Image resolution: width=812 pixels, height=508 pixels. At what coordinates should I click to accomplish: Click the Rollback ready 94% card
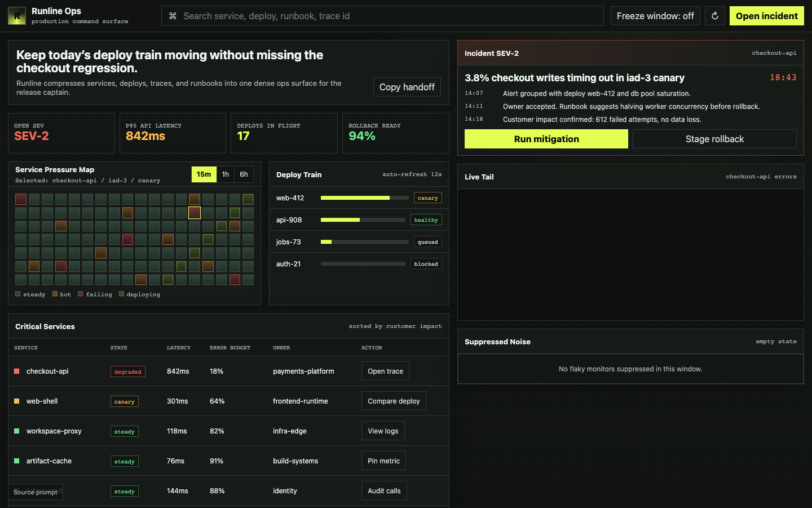[396, 133]
